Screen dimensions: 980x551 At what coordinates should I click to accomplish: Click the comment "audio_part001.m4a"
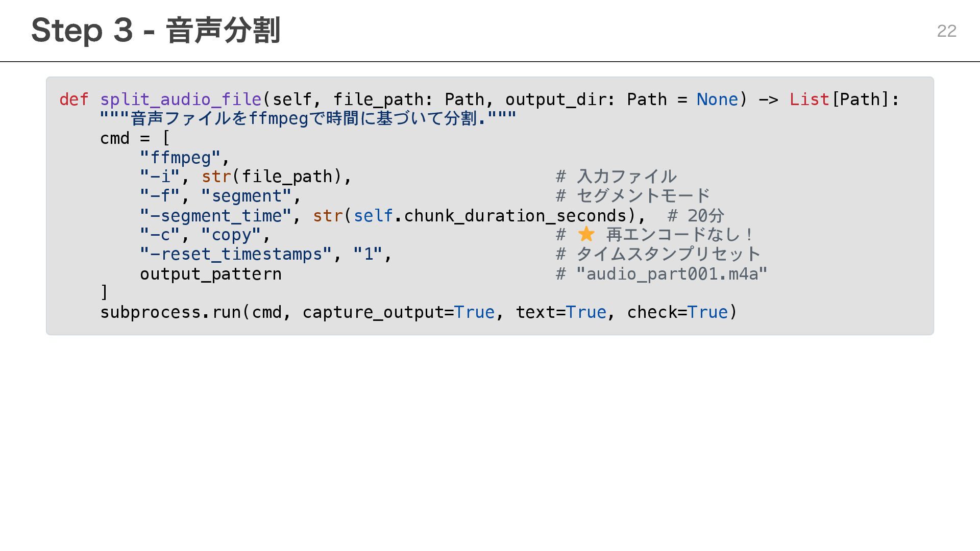point(671,274)
